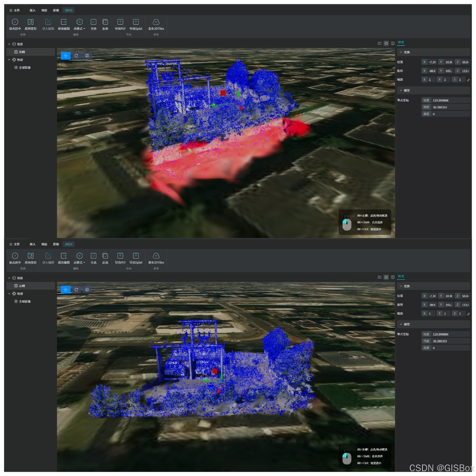This screenshot has height=476, width=476.
Task: Collapse 模型 section in lower panel
Action: [x=401, y=324]
